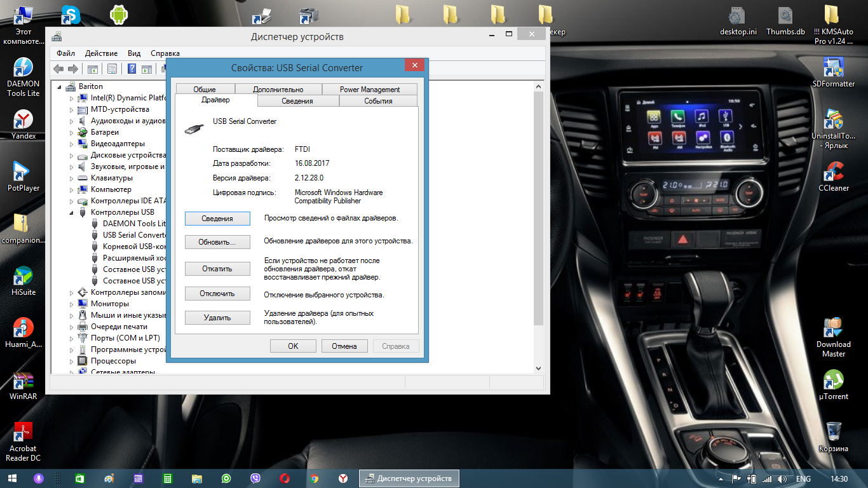
Task: Switch to the Общие tab
Action: (x=205, y=90)
